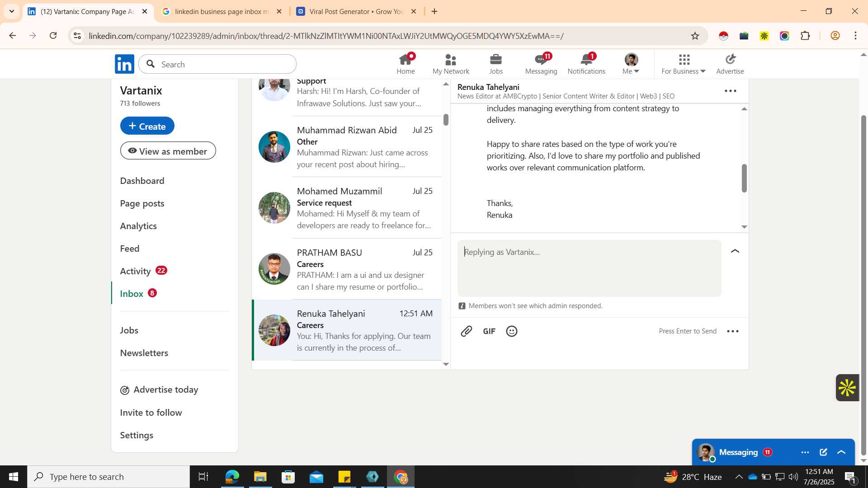
Task: Reload the current page
Action: [x=53, y=36]
